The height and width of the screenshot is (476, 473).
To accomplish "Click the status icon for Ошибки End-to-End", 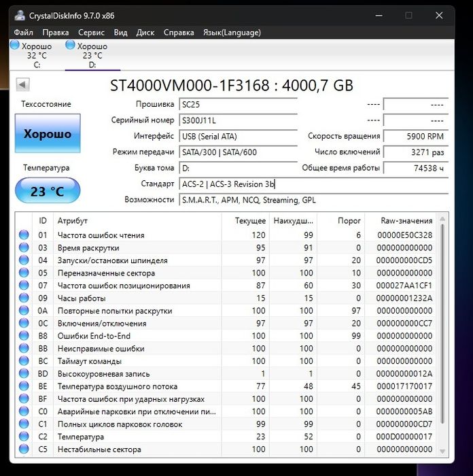I will tap(24, 336).
